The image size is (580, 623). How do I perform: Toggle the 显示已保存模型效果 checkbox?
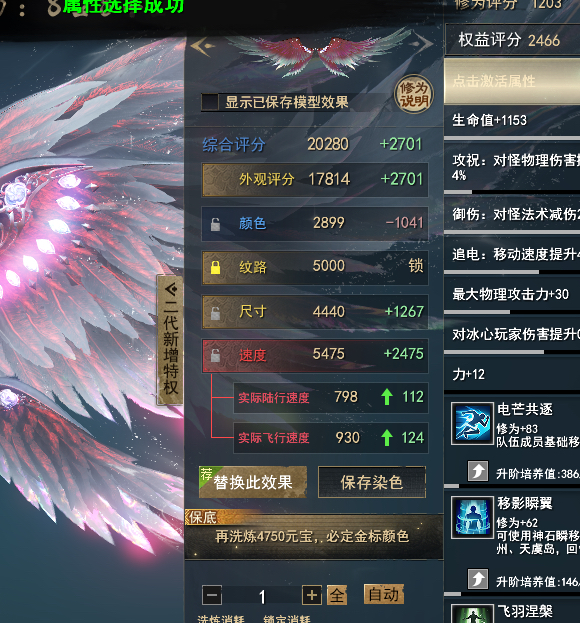pyautogui.click(x=210, y=102)
